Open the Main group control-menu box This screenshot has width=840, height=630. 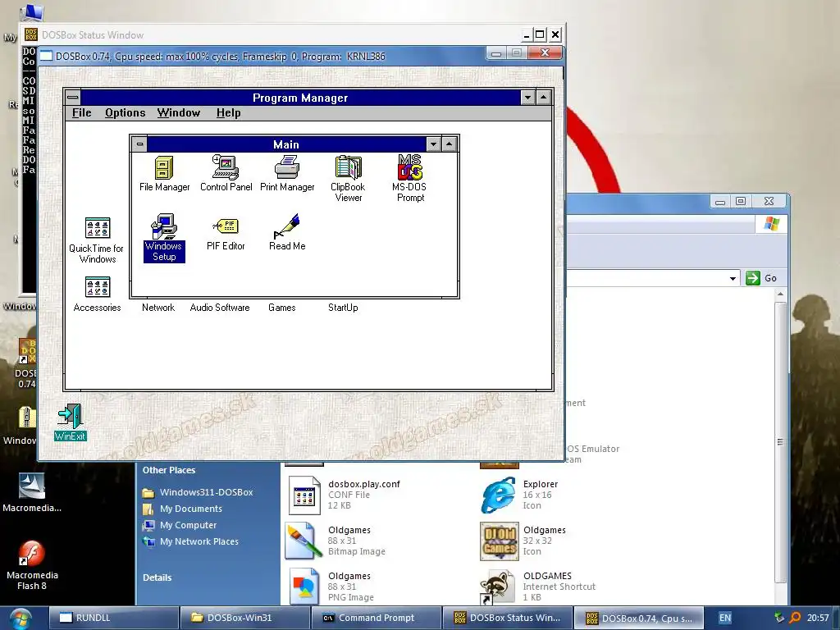139,144
